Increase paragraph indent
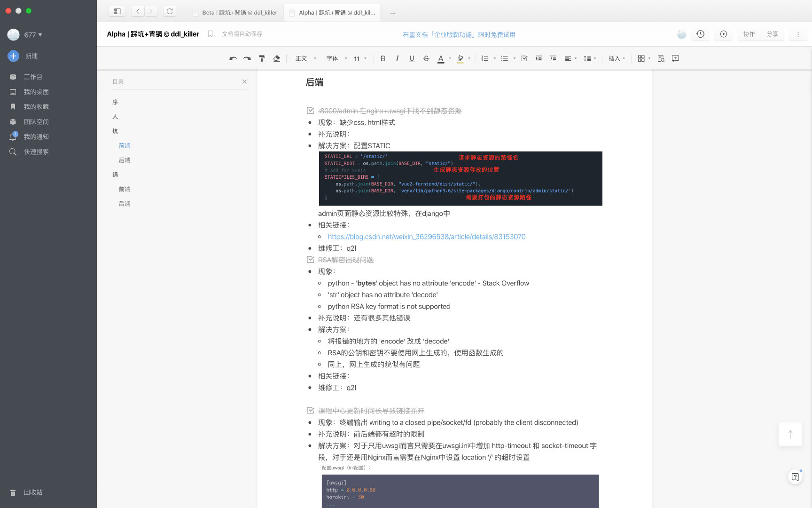The image size is (812, 508). pyautogui.click(x=539, y=58)
